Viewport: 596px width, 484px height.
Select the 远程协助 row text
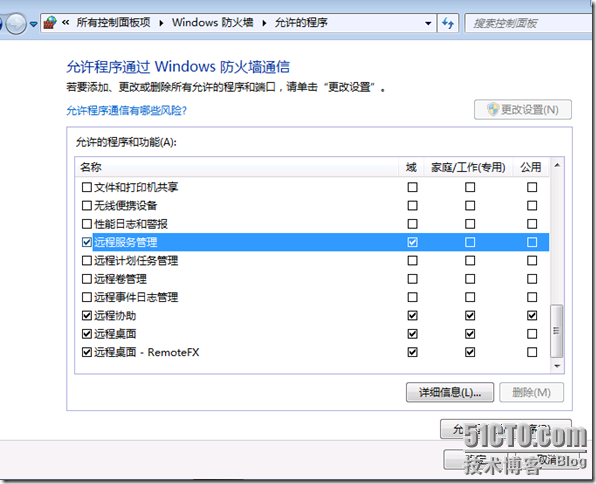[115, 316]
